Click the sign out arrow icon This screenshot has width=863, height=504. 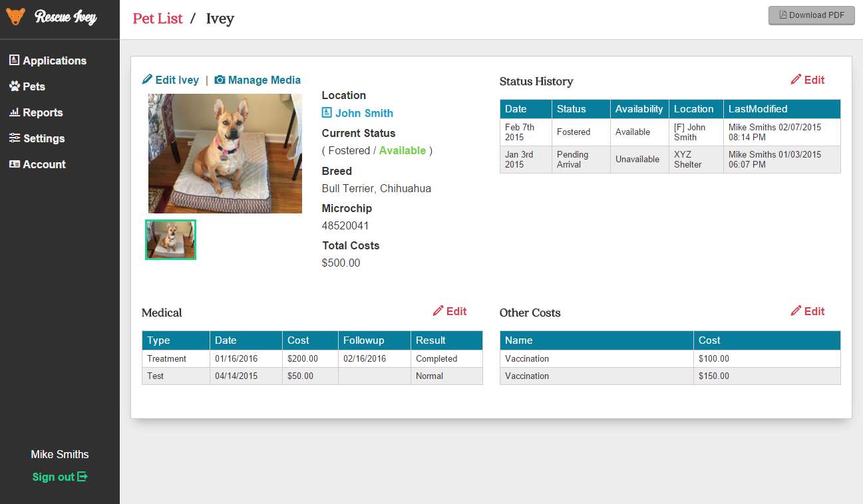pos(83,477)
